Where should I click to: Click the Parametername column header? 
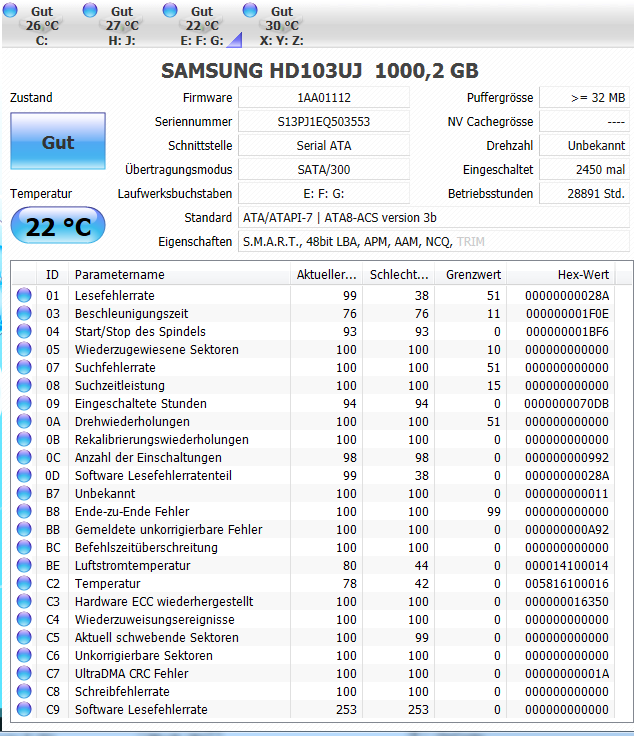coord(179,275)
